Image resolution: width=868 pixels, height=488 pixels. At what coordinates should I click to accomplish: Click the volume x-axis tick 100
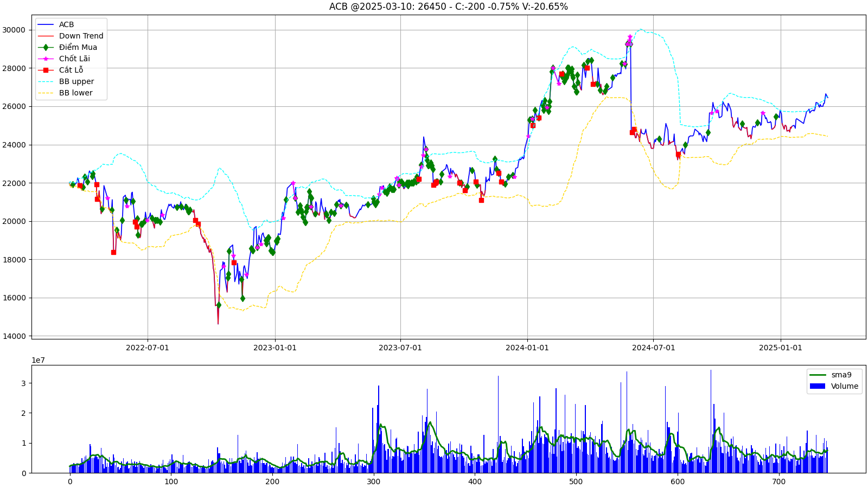[x=171, y=481]
